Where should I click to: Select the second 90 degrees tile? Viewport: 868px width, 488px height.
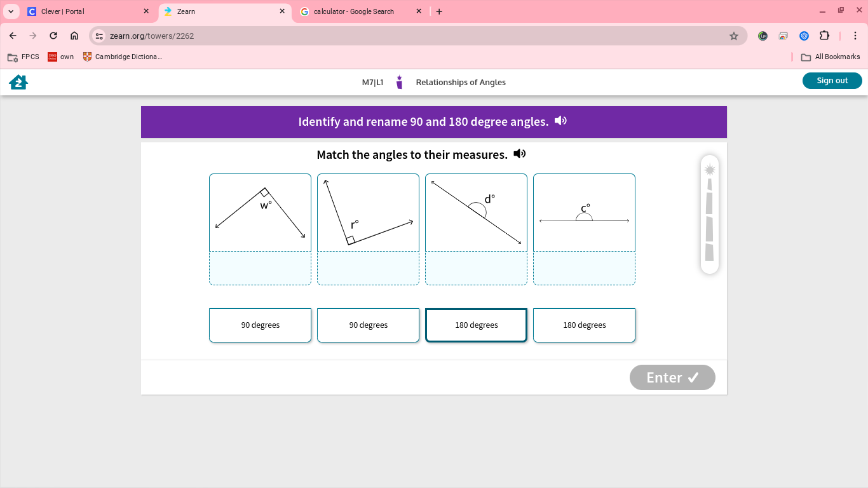click(369, 325)
